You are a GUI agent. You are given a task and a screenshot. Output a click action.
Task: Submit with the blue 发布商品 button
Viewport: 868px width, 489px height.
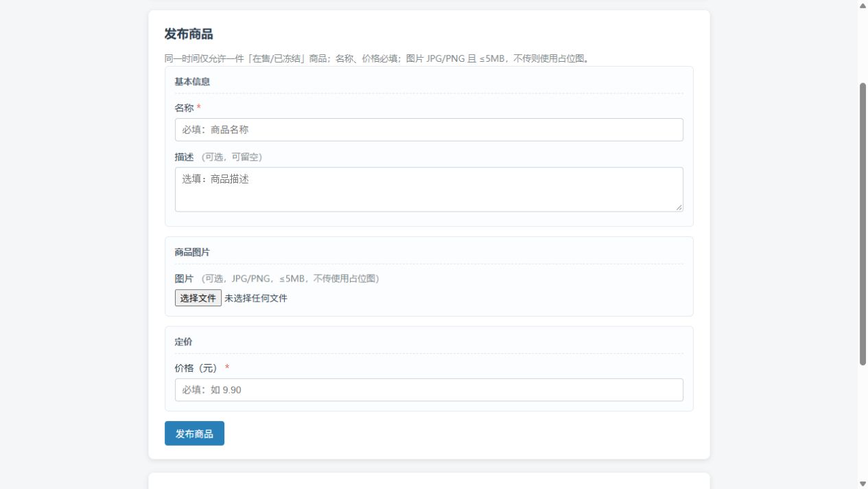click(194, 433)
